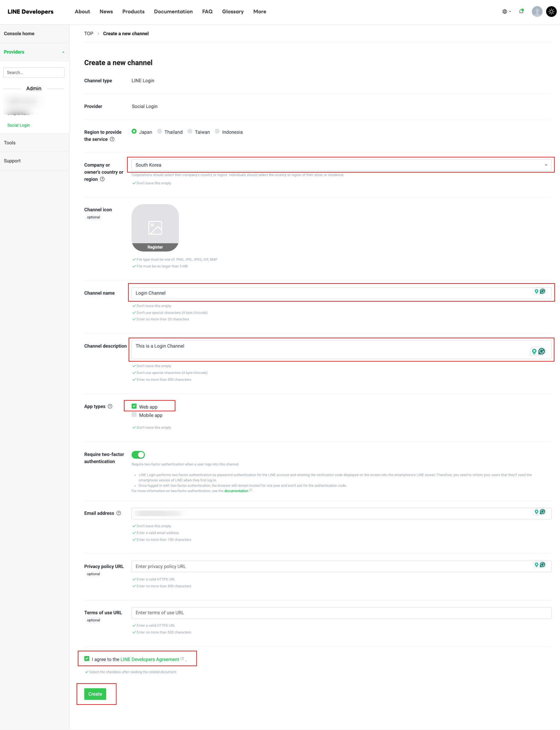Viewport: 560px width, 730px height.
Task: Go to the TOP breadcrumb link
Action: 89,34
